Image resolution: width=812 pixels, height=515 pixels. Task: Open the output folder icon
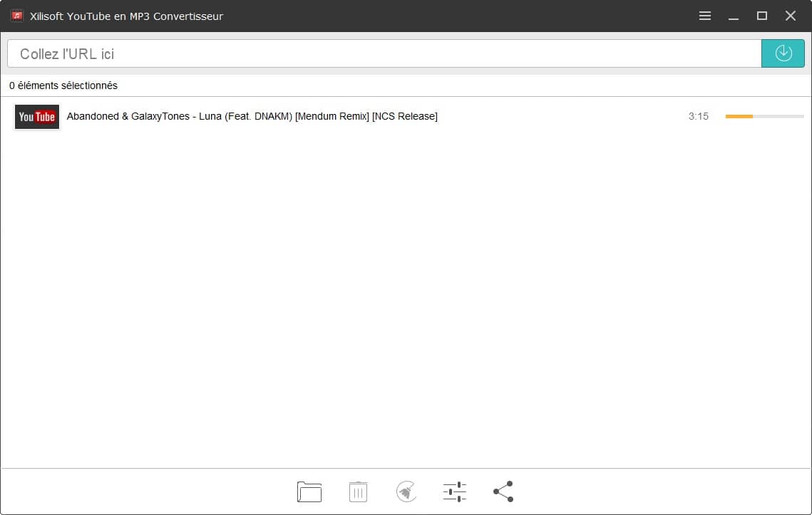coord(309,491)
